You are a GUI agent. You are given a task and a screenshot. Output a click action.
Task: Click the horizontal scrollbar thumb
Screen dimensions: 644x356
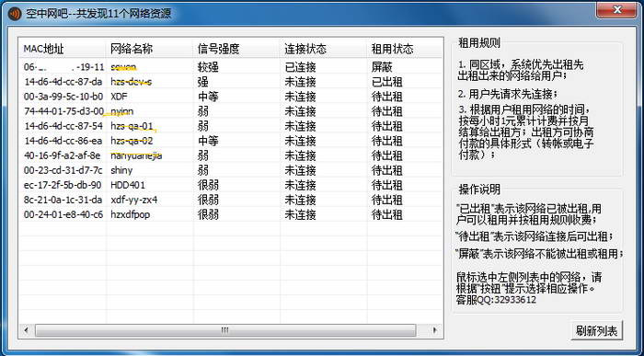coord(225,330)
